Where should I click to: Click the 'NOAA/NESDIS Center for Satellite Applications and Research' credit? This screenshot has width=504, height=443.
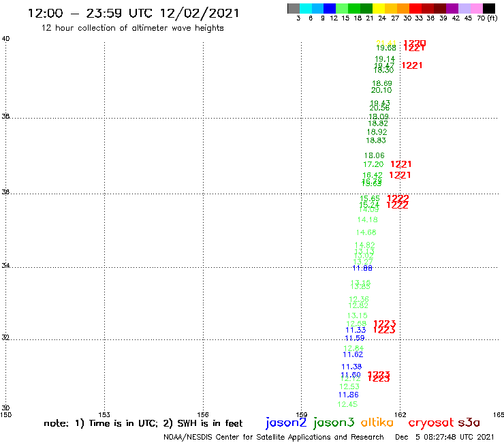274,437
